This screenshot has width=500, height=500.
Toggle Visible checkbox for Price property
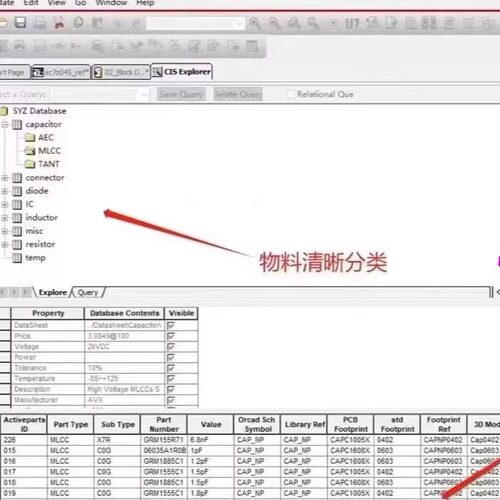[171, 336]
